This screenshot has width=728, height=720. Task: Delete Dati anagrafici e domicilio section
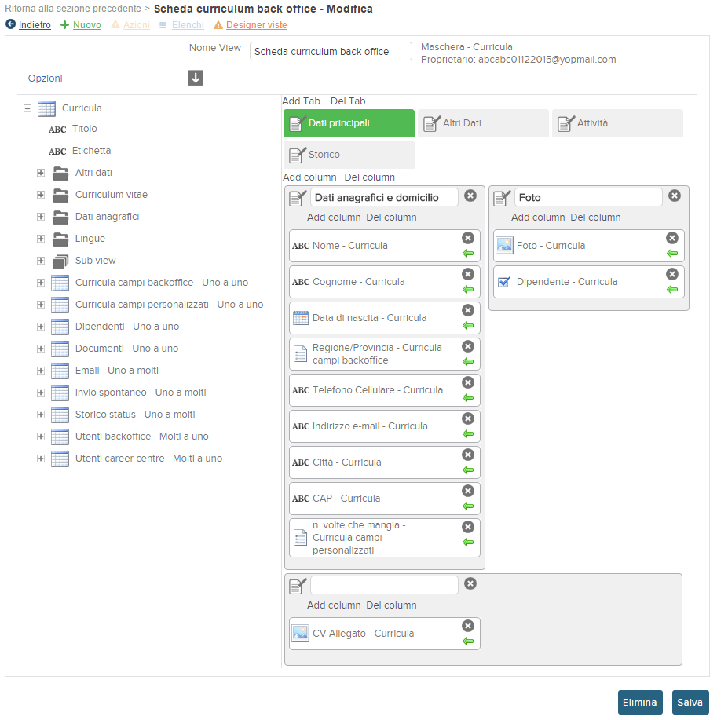coord(470,196)
